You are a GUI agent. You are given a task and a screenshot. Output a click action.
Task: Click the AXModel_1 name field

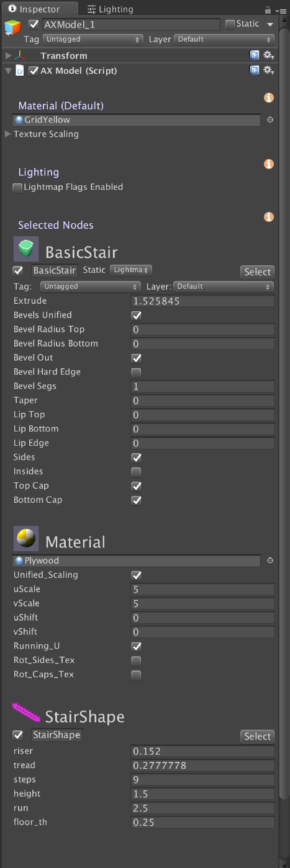[x=131, y=24]
